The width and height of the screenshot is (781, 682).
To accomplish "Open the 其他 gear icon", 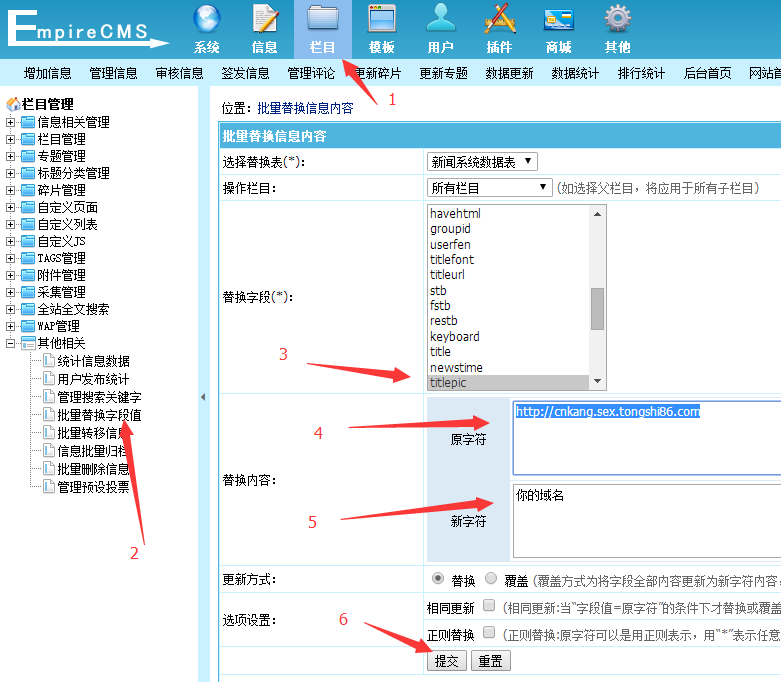I will 618,19.
